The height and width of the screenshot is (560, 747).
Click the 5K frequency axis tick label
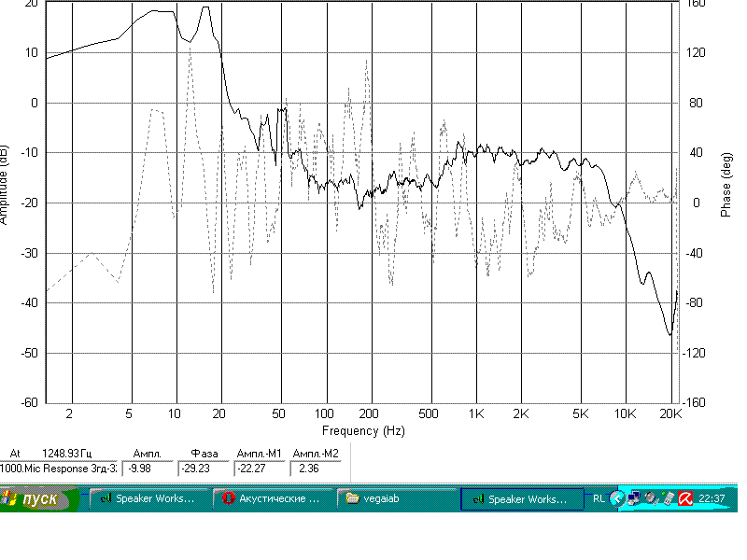point(580,413)
